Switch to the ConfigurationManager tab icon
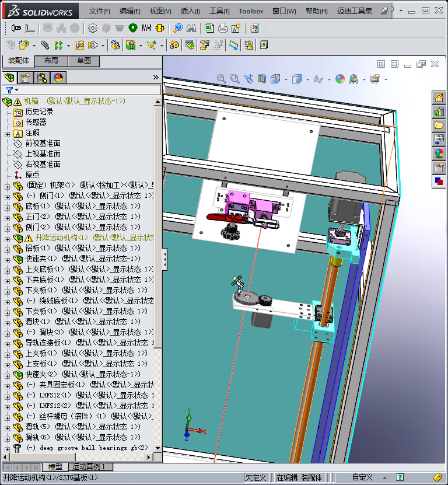448x485 pixels. (42, 78)
